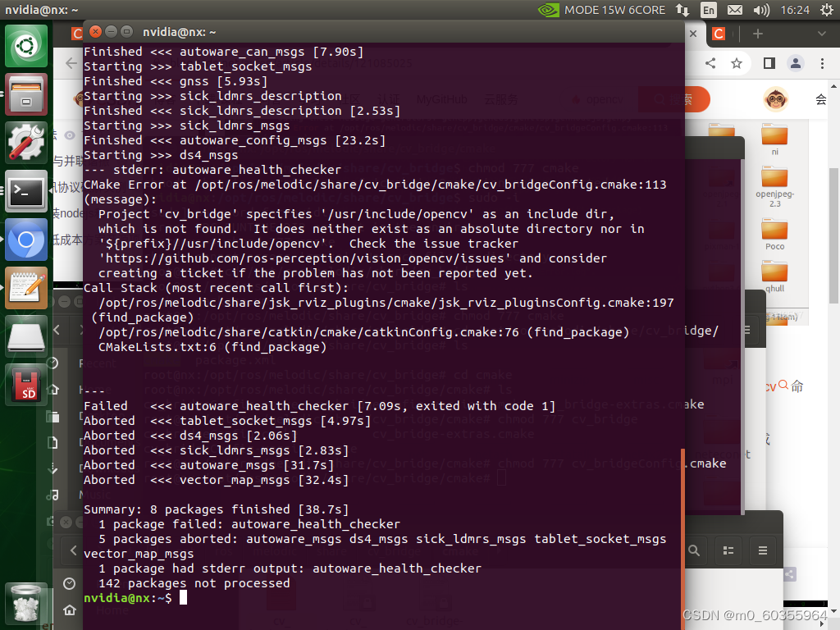This screenshot has height=630, width=840.
Task: Go back in the Chrome browser
Action: point(71,63)
